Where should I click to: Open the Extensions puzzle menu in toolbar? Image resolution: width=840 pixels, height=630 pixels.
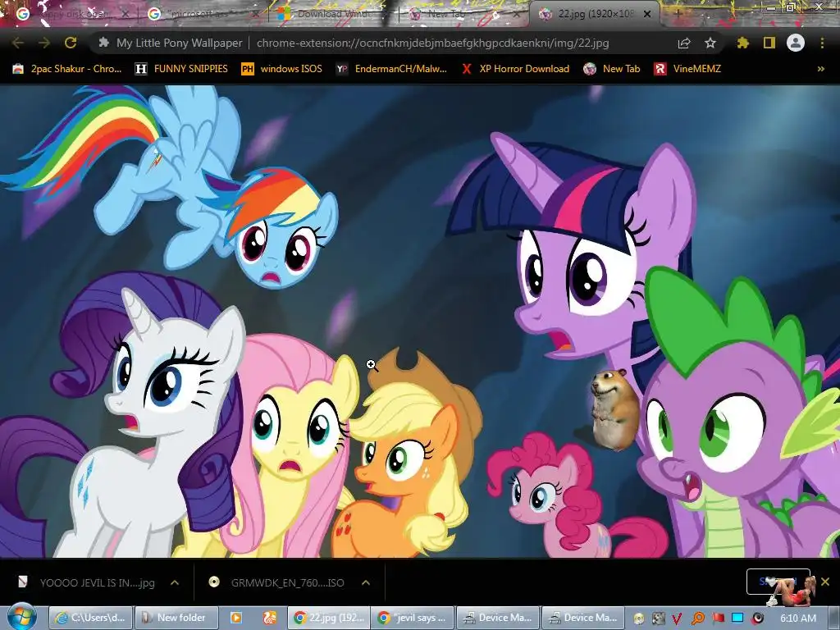742,43
